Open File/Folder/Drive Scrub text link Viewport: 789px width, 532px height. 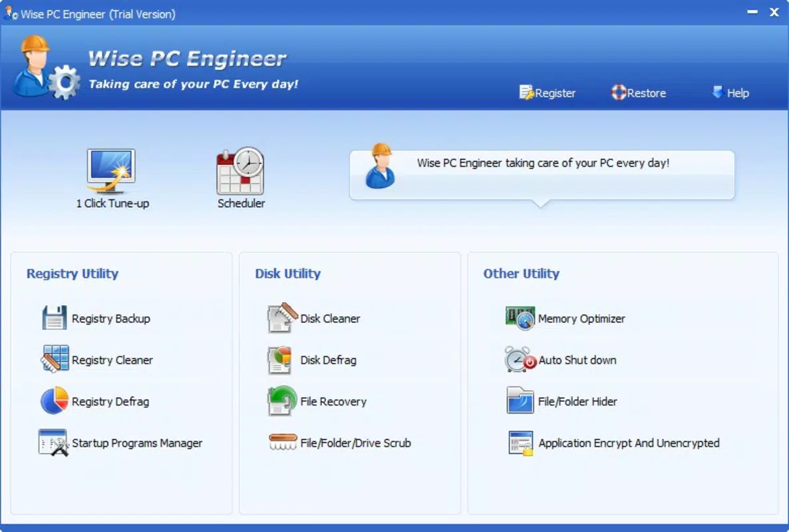click(355, 443)
